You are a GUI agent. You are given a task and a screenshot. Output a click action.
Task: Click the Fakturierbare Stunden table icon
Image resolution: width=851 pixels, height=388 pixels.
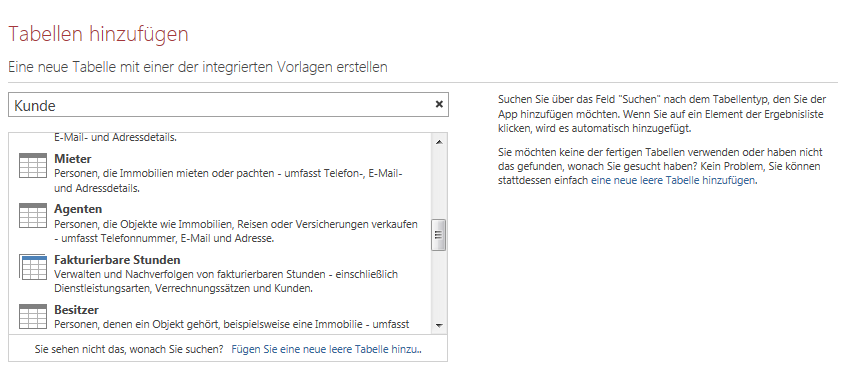33,266
